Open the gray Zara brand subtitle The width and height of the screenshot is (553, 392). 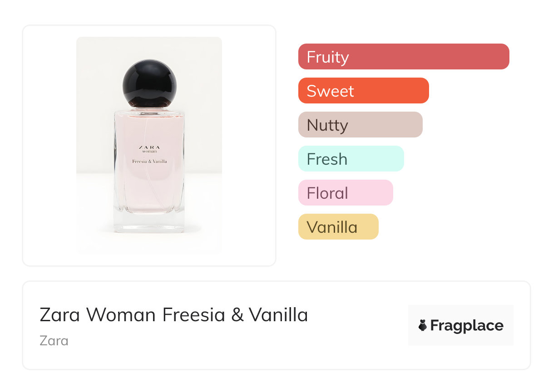pyautogui.click(x=54, y=340)
